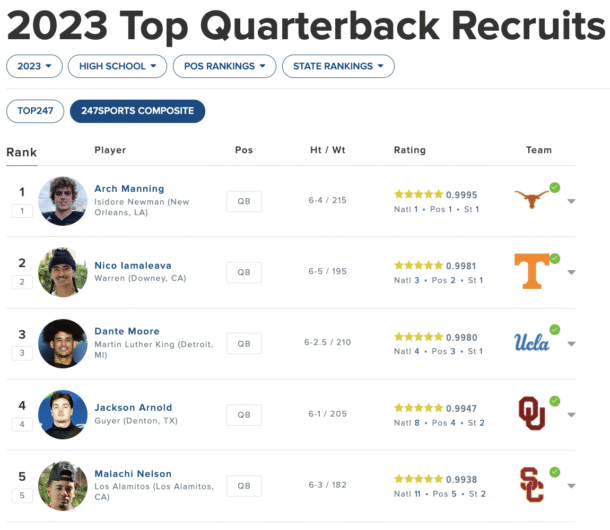Click the Texas Longhorns team logo
Viewport: 610px width, 530px height.
point(531,199)
